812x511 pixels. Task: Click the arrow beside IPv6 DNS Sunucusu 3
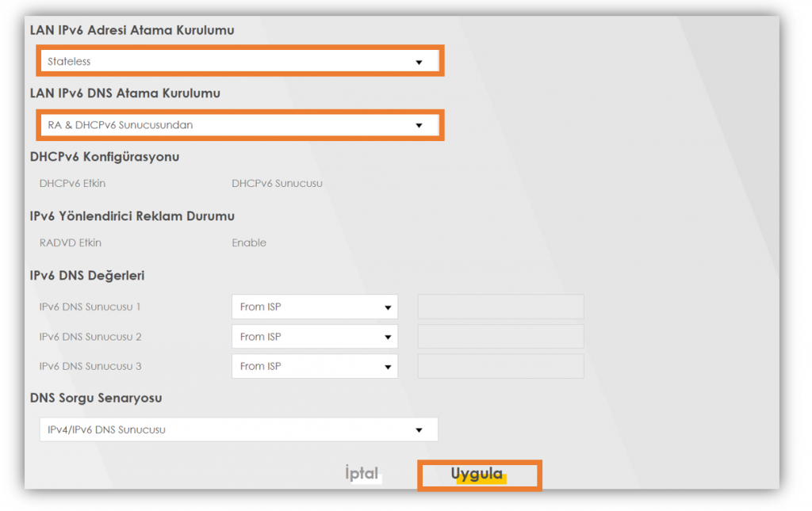coord(388,367)
